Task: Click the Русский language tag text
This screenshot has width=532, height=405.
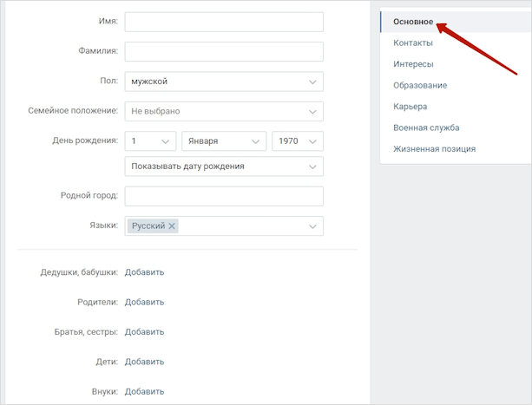Action: tap(148, 226)
